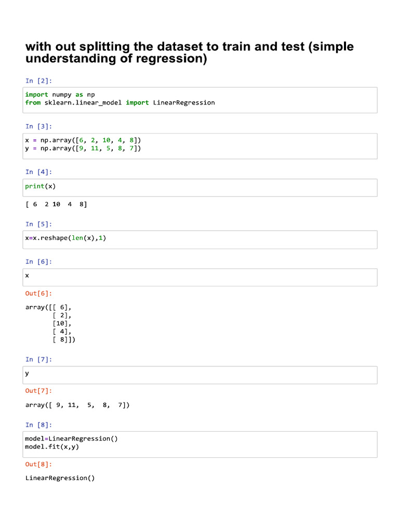Select the model.fit(x,y) code cell
Viewport: 399px width, 532px height.
click(x=201, y=443)
